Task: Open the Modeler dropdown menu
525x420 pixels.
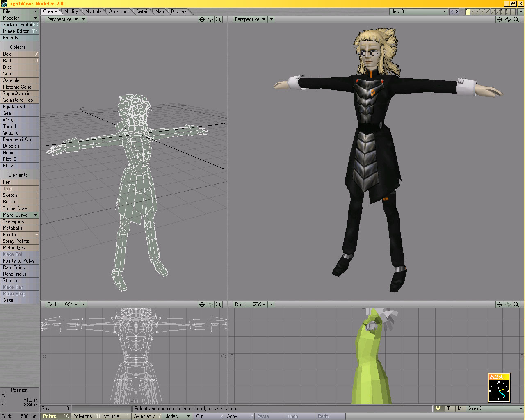Action: click(20, 18)
